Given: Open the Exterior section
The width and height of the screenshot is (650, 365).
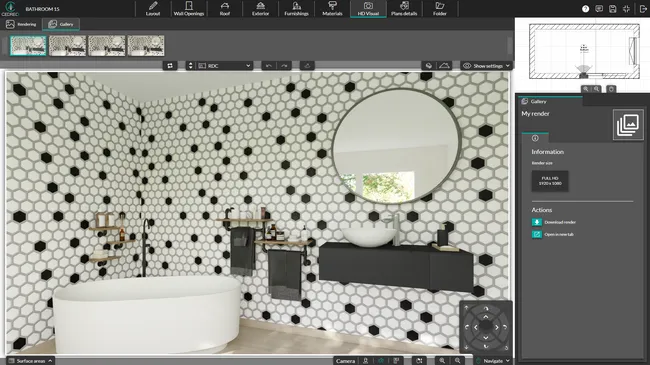Looking at the screenshot, I should 260,8.
